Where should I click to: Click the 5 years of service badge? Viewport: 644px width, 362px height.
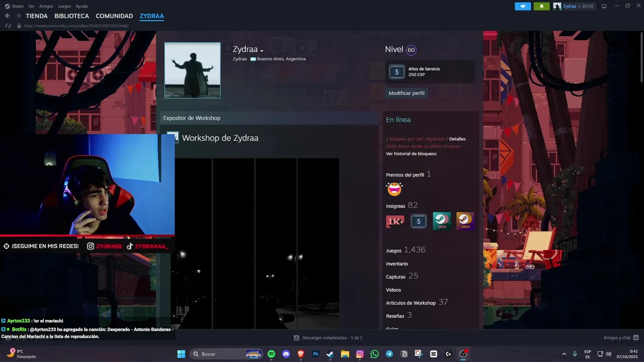click(x=396, y=72)
